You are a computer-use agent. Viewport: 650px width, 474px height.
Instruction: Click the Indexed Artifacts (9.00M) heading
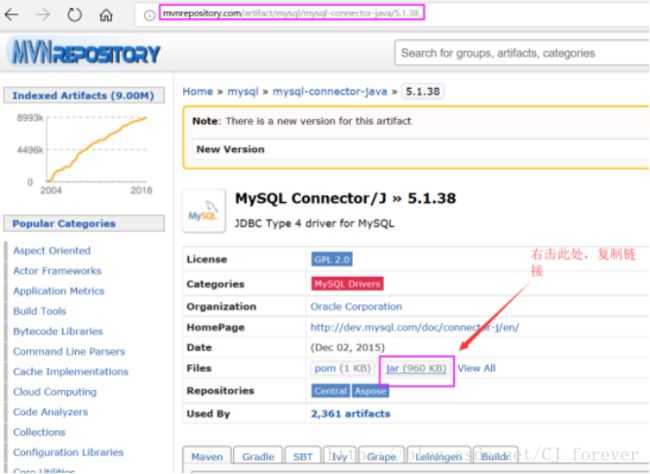pyautogui.click(x=84, y=95)
